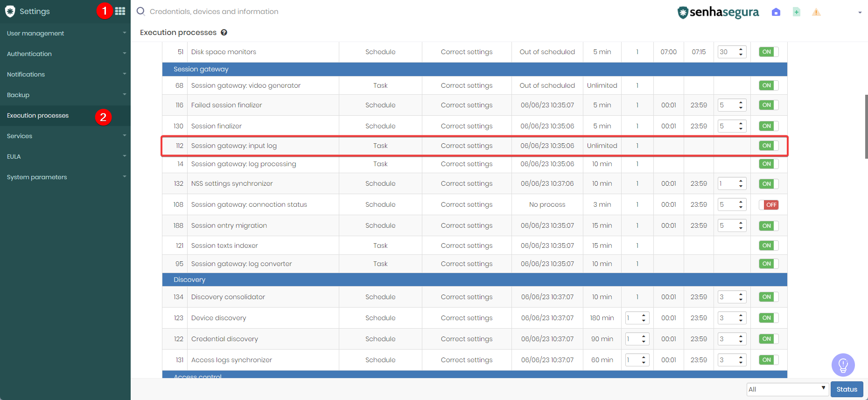868x400 pixels.
Task: Toggle Credential discovery ON switch
Action: pos(768,339)
